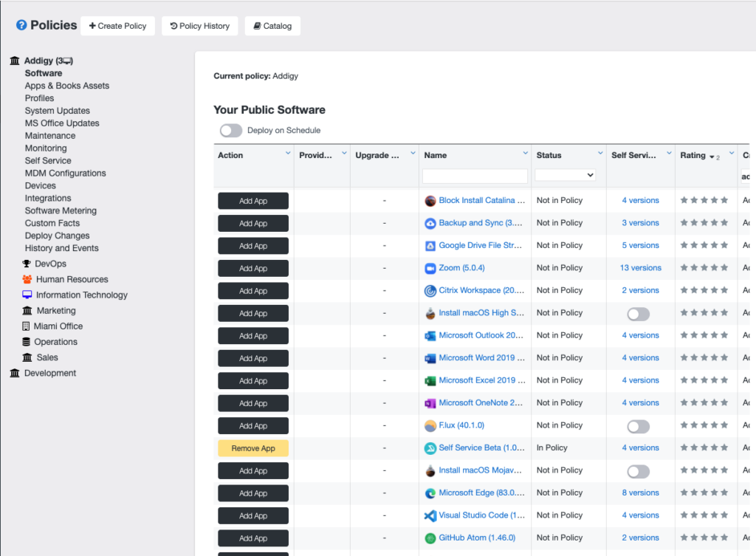Viewport: 756px width, 556px height.
Task: Click the blue help question mark icon
Action: click(x=21, y=26)
